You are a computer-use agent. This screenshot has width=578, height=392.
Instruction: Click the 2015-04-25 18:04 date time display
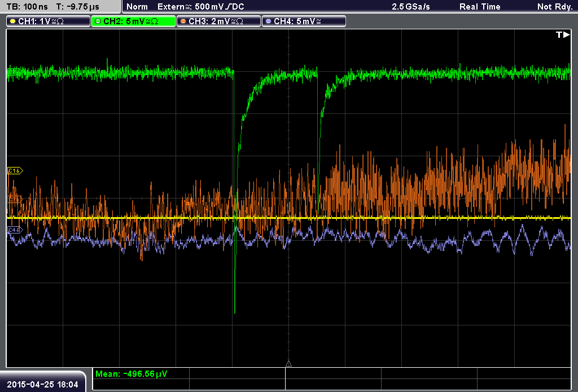(43, 385)
